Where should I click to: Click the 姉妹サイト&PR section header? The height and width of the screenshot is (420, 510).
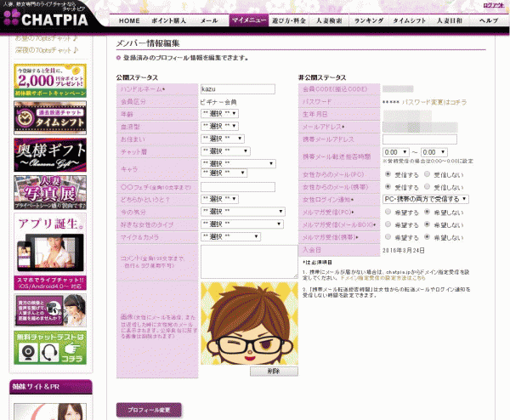click(x=51, y=387)
